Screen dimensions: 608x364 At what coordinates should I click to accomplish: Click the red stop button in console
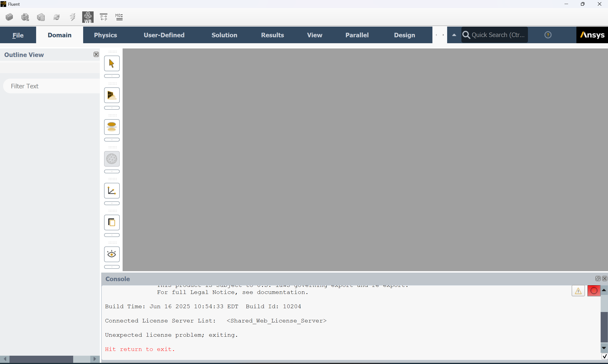(x=594, y=291)
